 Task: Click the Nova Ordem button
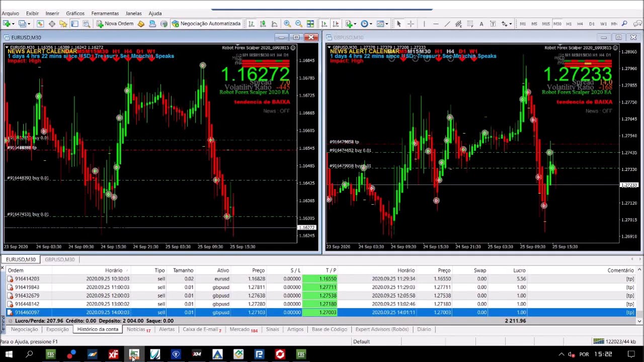pos(115,24)
